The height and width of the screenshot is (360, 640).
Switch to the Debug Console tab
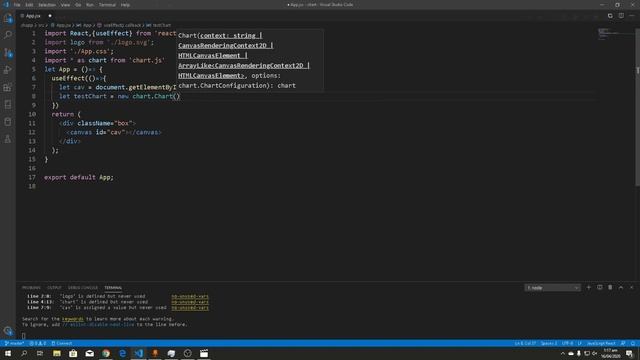(x=83, y=287)
